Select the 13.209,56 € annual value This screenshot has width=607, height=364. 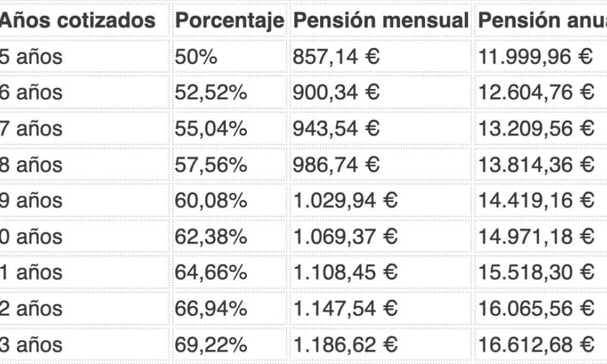536,128
